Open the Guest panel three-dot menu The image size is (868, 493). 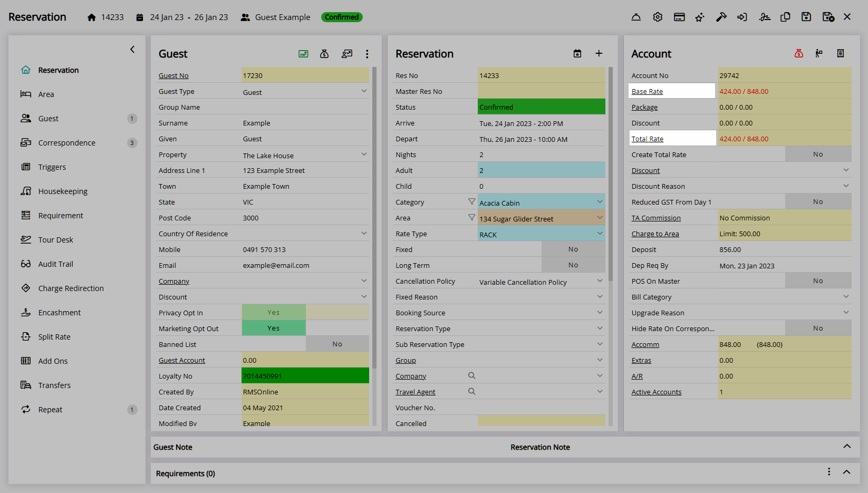point(367,54)
